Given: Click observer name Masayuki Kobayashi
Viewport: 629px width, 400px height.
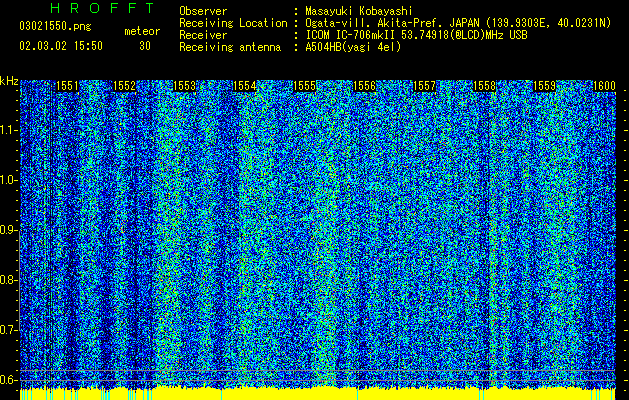Looking at the screenshot, I should [359, 11].
